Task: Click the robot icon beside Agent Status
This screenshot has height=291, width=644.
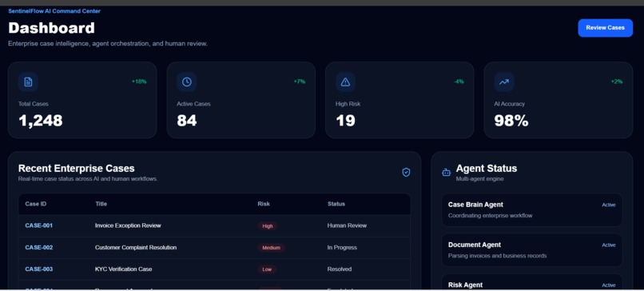Action: click(446, 173)
